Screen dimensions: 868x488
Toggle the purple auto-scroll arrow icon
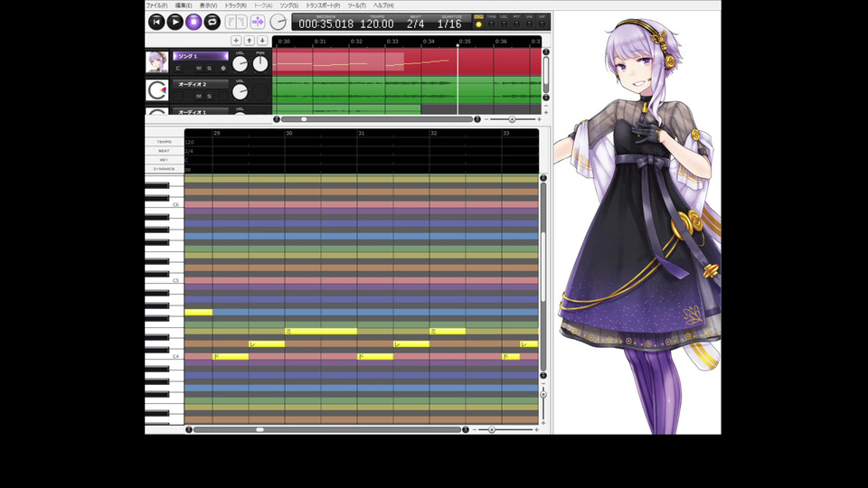(x=258, y=22)
